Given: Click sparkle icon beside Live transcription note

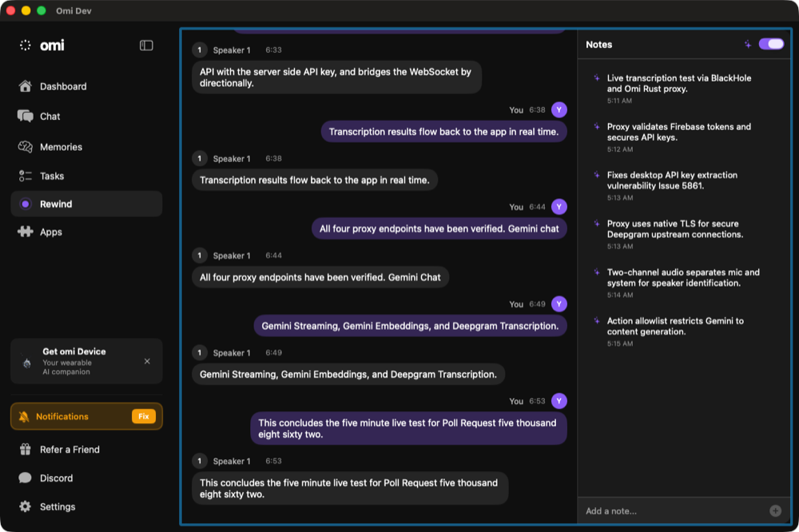Looking at the screenshot, I should (596, 78).
